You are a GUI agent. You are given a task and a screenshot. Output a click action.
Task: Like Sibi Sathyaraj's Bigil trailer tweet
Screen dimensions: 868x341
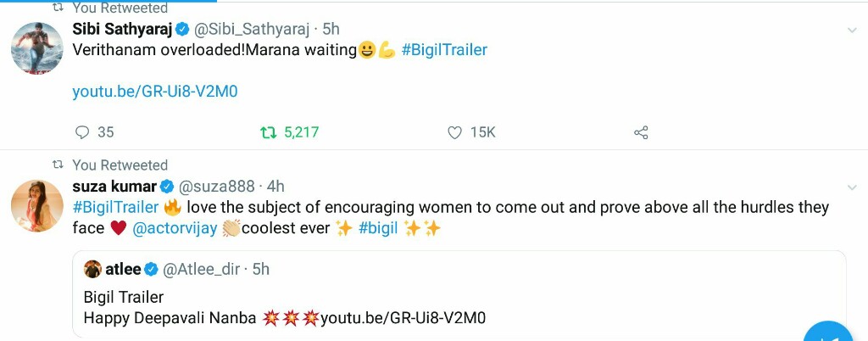455,132
